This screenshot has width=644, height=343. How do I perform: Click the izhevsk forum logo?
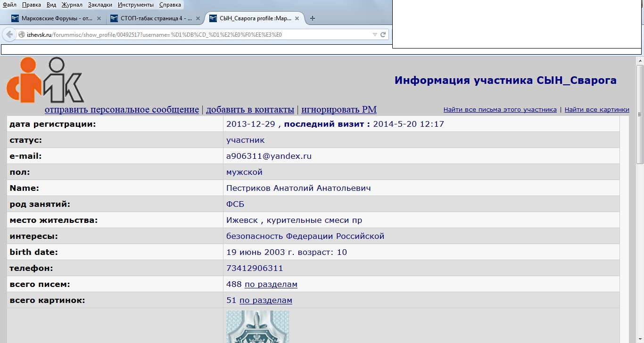pyautogui.click(x=45, y=80)
